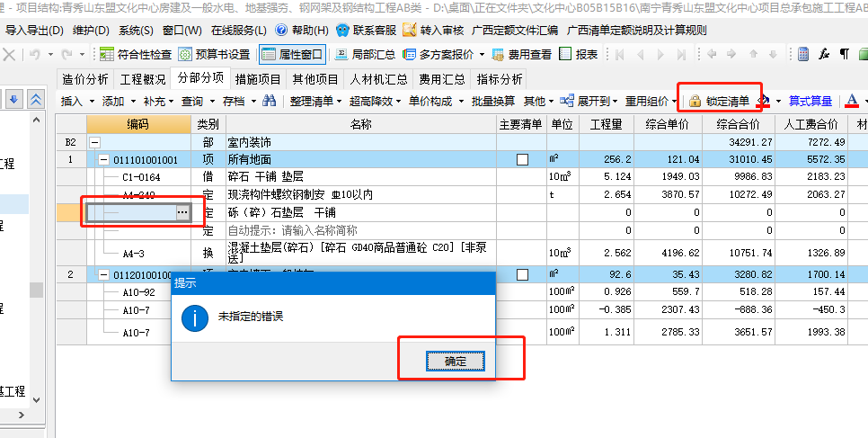Viewport: 868px width, 438px height.
Task: Click blue down-arrow in left panel
Action: pyautogui.click(x=14, y=100)
